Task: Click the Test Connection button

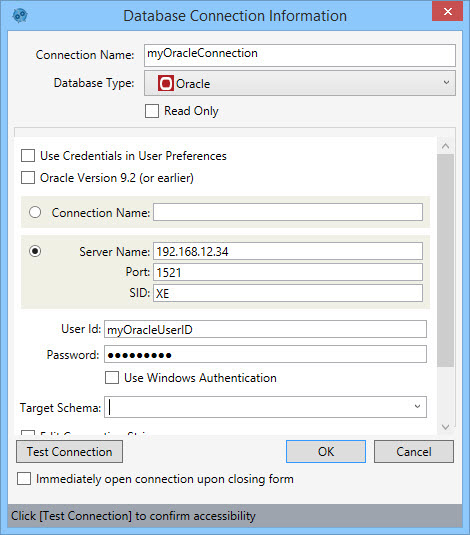Action: coord(70,451)
